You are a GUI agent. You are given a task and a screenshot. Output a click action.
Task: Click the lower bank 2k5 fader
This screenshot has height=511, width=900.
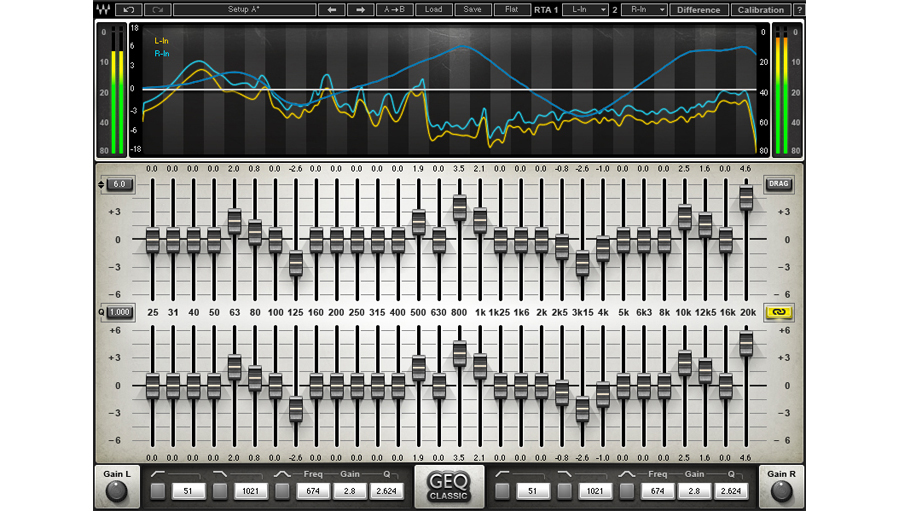coord(561,393)
